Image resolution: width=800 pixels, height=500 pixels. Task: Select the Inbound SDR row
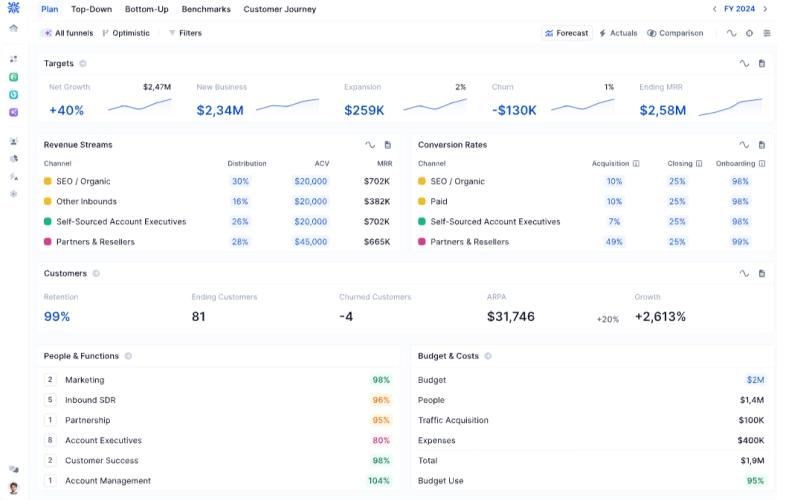(218, 400)
